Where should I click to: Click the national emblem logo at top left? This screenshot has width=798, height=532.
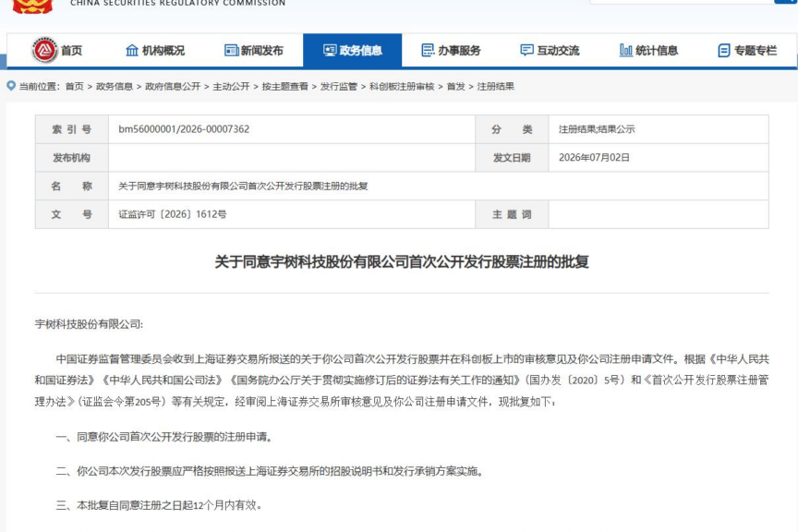pyautogui.click(x=32, y=6)
